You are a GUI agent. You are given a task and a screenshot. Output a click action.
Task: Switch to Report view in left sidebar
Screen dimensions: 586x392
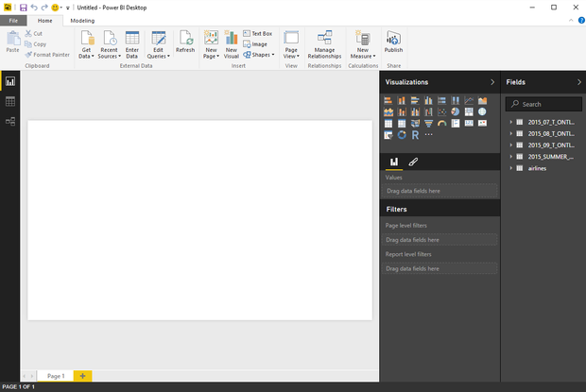coord(10,81)
